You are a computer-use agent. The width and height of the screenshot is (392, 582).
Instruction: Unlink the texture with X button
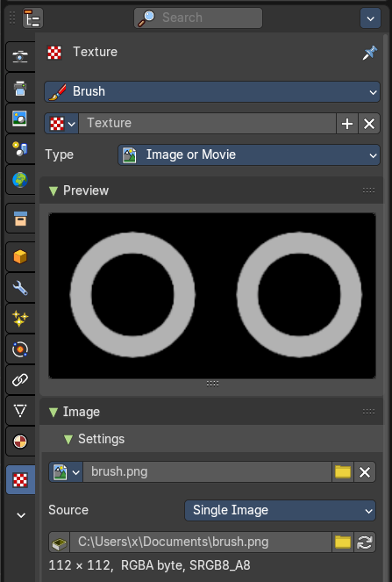pos(369,123)
